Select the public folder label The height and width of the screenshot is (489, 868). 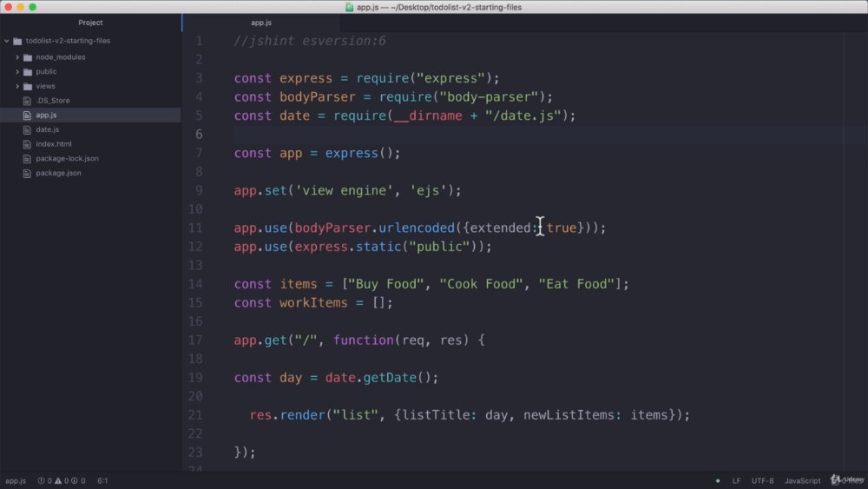[46, 71]
